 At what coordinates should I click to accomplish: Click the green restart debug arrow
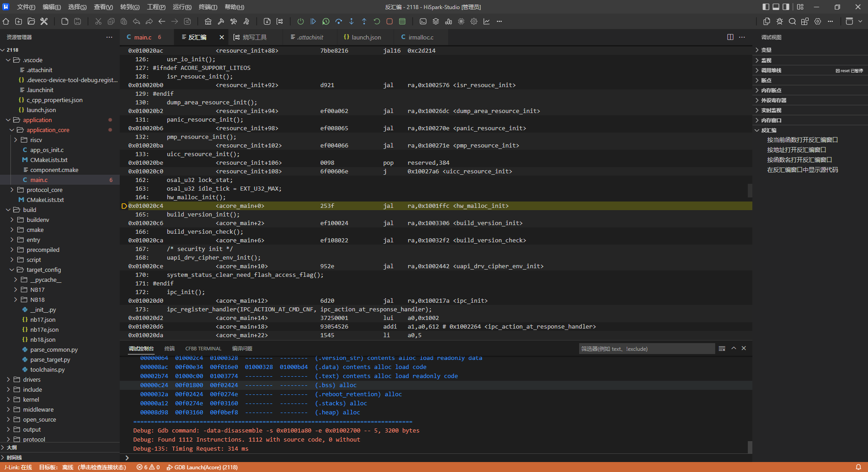pos(377,21)
